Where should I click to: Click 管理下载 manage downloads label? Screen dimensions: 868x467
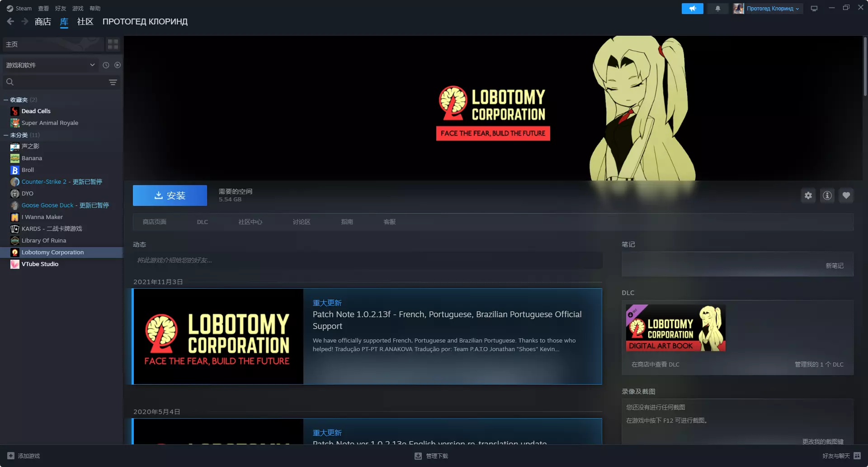pyautogui.click(x=437, y=456)
